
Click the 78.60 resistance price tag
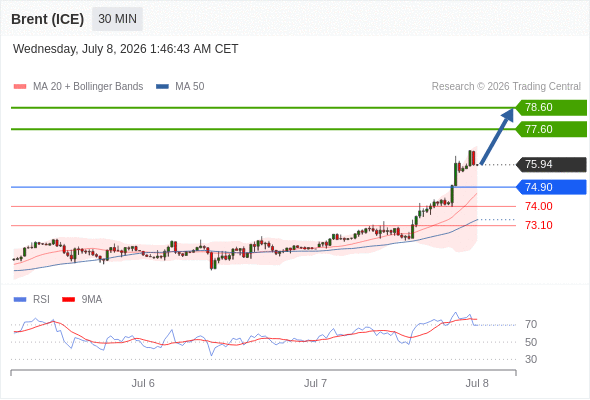[551, 108]
